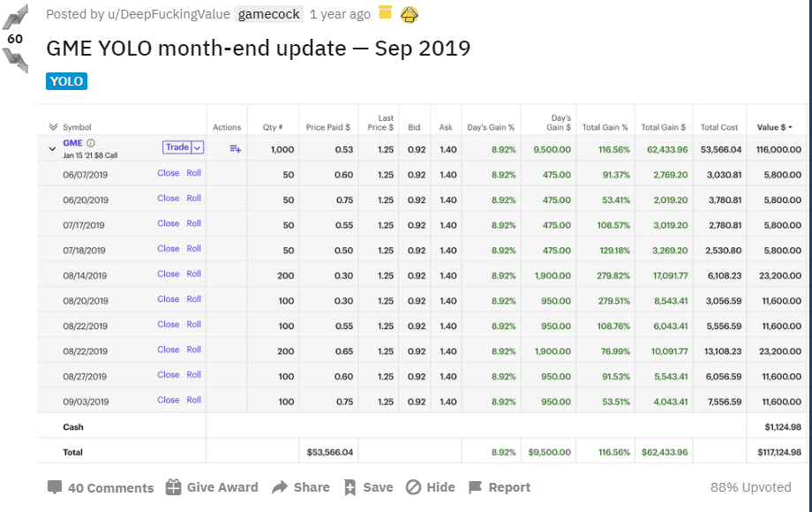Roll the 08/14/2019 lot
812x512 pixels.
click(193, 274)
